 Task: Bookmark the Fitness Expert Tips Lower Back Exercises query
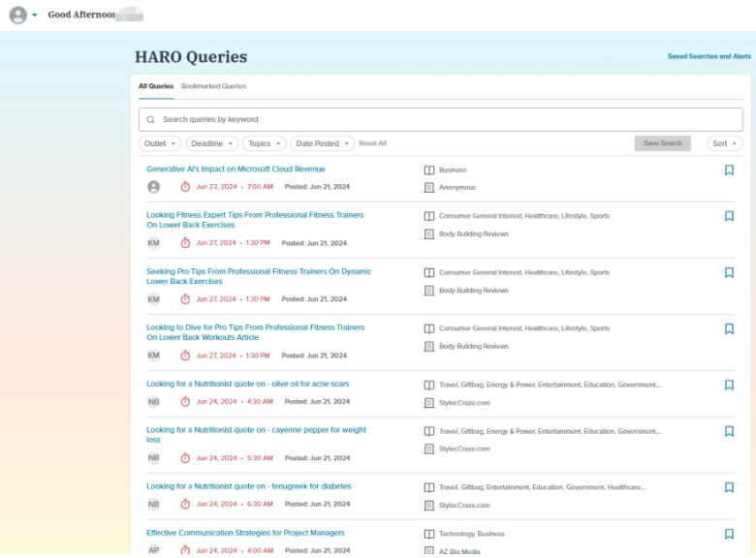coord(729,216)
